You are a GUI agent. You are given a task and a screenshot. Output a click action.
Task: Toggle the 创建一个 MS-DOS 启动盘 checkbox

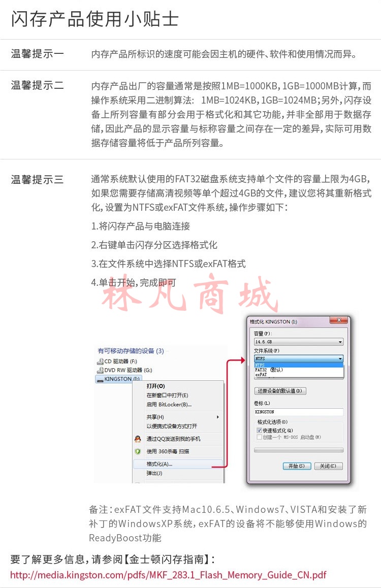click(259, 437)
